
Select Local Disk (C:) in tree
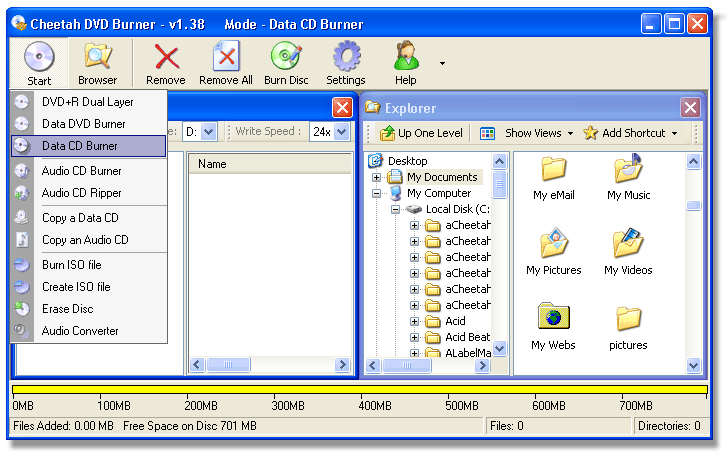[458, 209]
